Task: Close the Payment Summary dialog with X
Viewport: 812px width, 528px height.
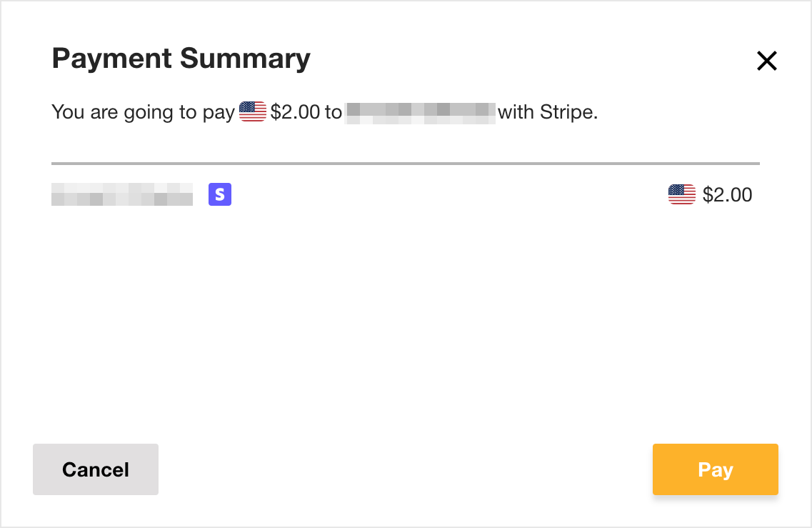Action: tap(766, 61)
